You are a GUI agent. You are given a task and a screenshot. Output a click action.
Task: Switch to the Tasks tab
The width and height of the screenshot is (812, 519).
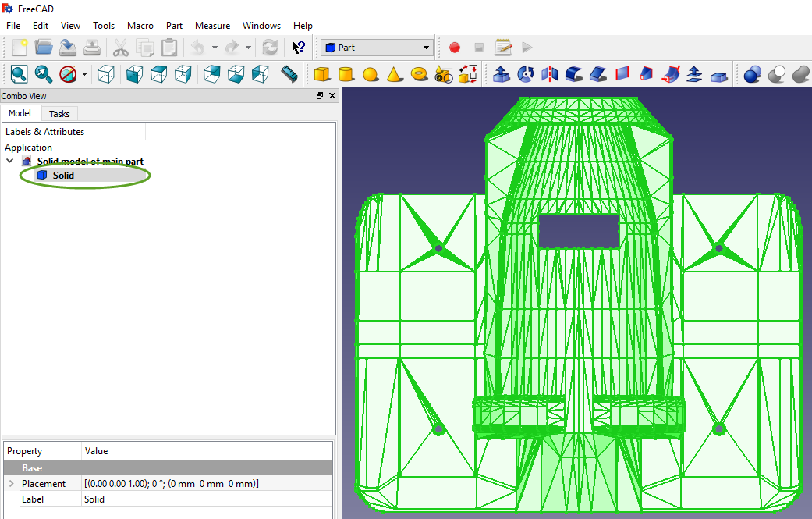[x=59, y=113]
